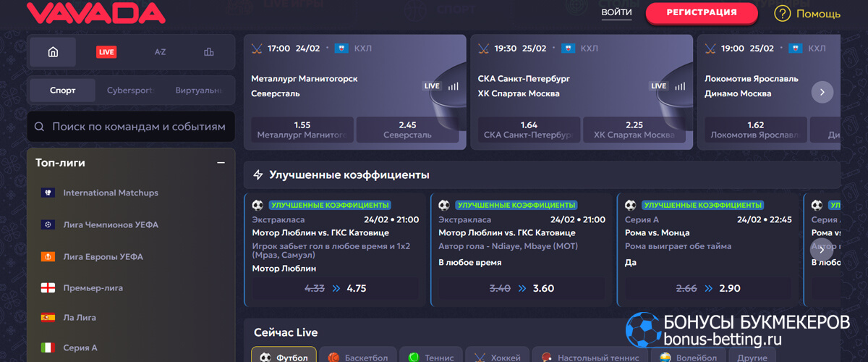
Task: Select boosted odds 2.90 Рома wins both halves
Action: coord(709,288)
